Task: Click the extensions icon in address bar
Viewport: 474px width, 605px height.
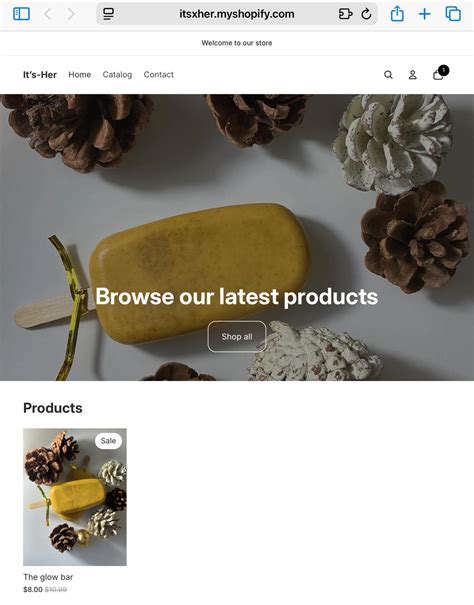Action: [345, 14]
